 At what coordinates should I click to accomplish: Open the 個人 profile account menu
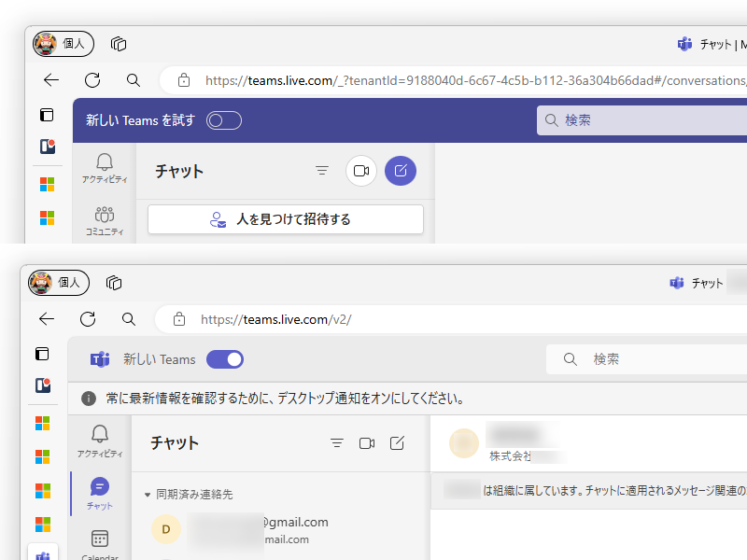coord(63,44)
